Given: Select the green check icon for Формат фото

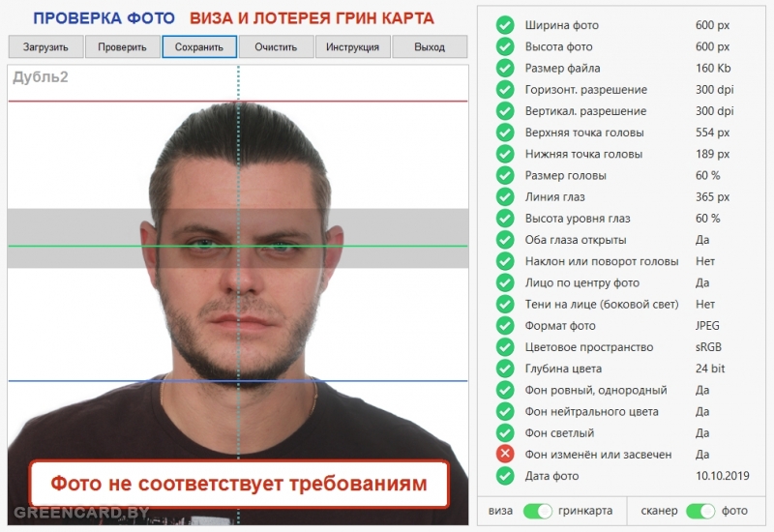Looking at the screenshot, I should 505,326.
